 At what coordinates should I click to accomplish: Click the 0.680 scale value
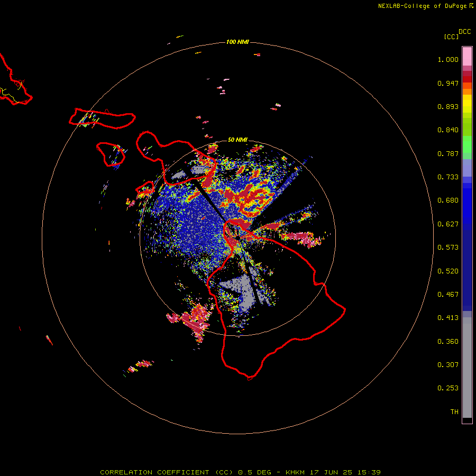coord(448,200)
